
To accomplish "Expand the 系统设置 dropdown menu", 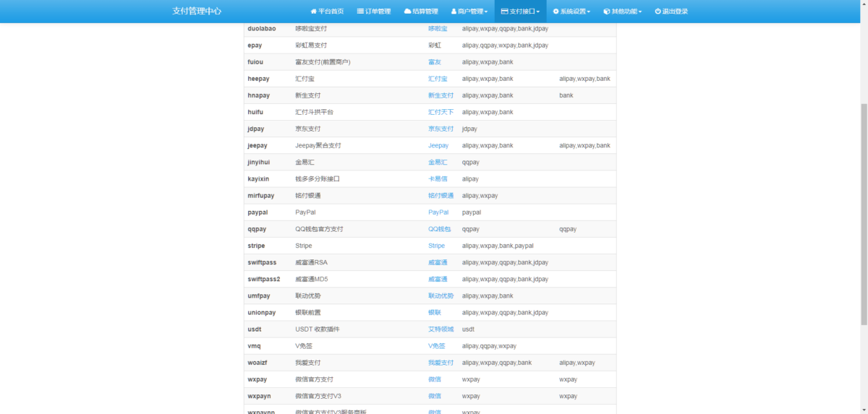I will tap(571, 12).
